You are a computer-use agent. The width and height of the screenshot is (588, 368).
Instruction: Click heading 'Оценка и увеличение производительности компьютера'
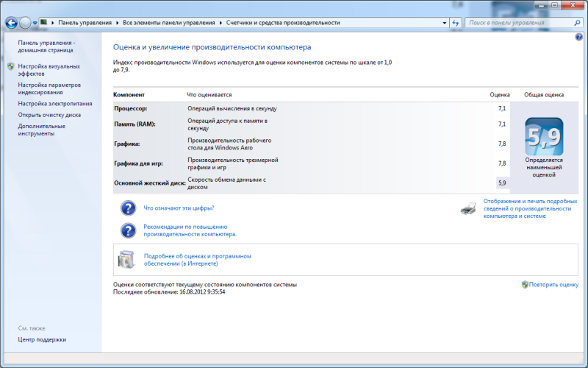[212, 47]
